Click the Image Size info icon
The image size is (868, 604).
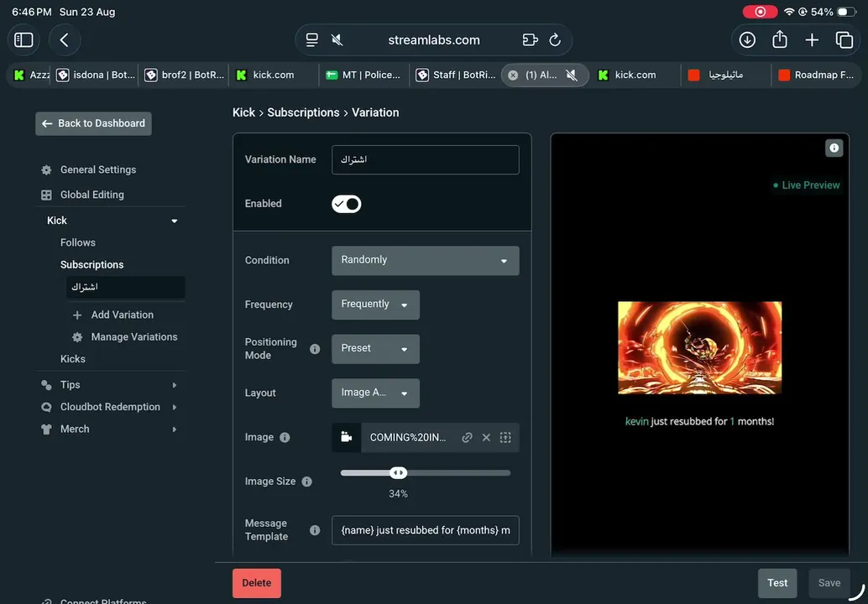[306, 482]
